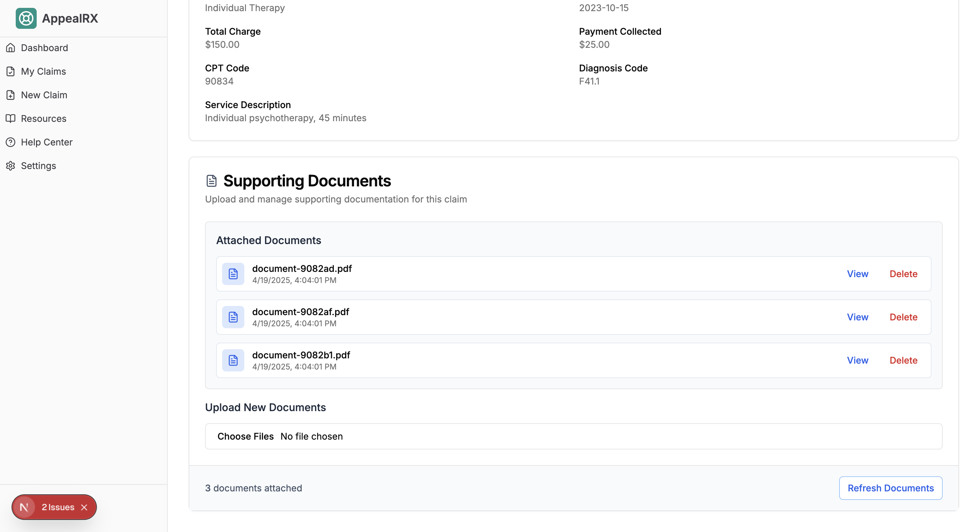This screenshot has height=532, width=980.
Task: Click the AppealRX logo icon
Action: click(x=26, y=18)
